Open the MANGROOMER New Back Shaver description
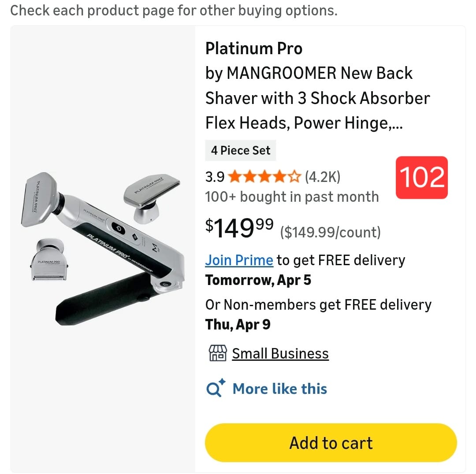The image size is (476, 474). click(317, 98)
